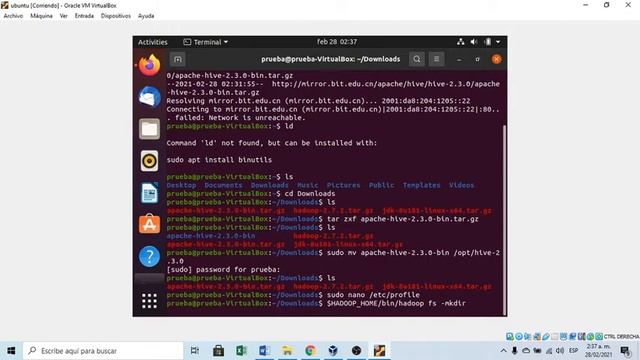This screenshot has width=640, height=360.
Task: Click the 'tar zxf apache-hive-2.3.0-bin.tar.gz' command
Action: tap(403, 219)
